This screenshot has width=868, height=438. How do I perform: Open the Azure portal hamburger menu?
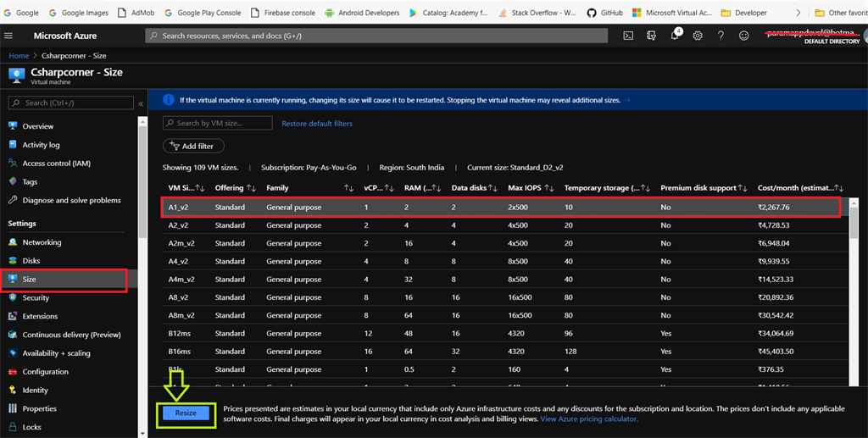click(x=8, y=36)
